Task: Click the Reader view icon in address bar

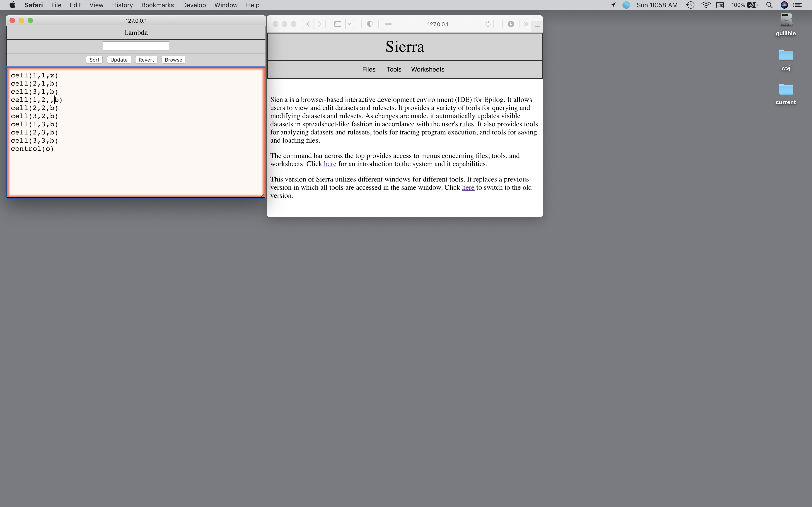Action: pos(388,24)
